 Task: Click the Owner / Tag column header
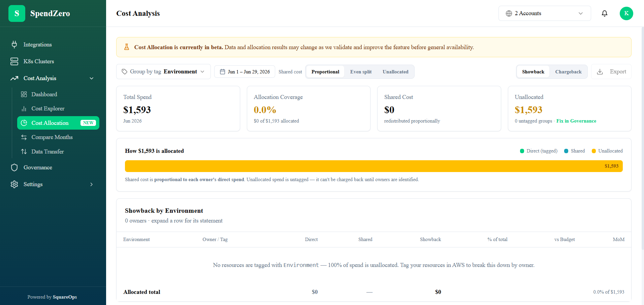point(215,239)
